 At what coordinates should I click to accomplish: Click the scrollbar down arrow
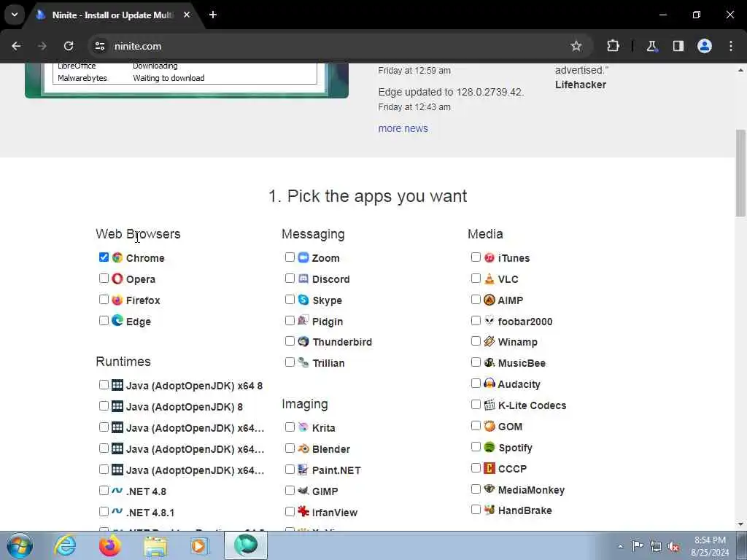coord(741,524)
